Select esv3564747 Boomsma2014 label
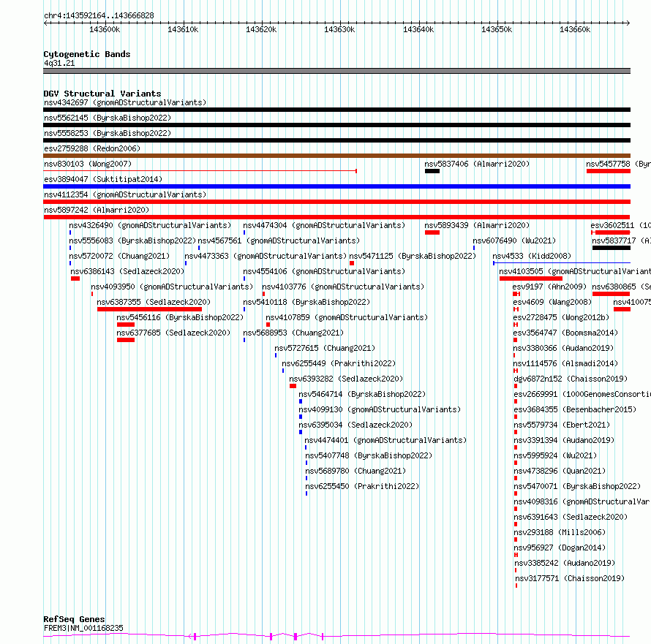The width and height of the screenshot is (651, 644). 565,333
